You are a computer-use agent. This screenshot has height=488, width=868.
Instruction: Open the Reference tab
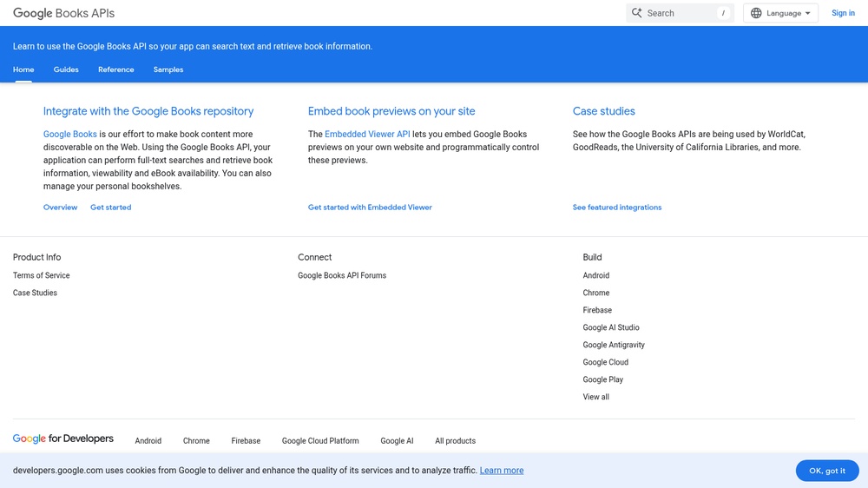tap(115, 69)
